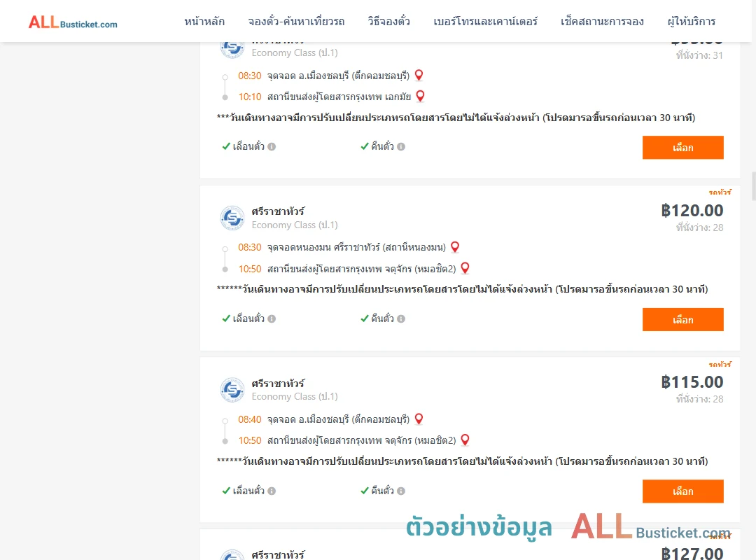Select เลือก for the ฿120.00 trip
Image resolution: width=756 pixels, height=560 pixels.
682,319
